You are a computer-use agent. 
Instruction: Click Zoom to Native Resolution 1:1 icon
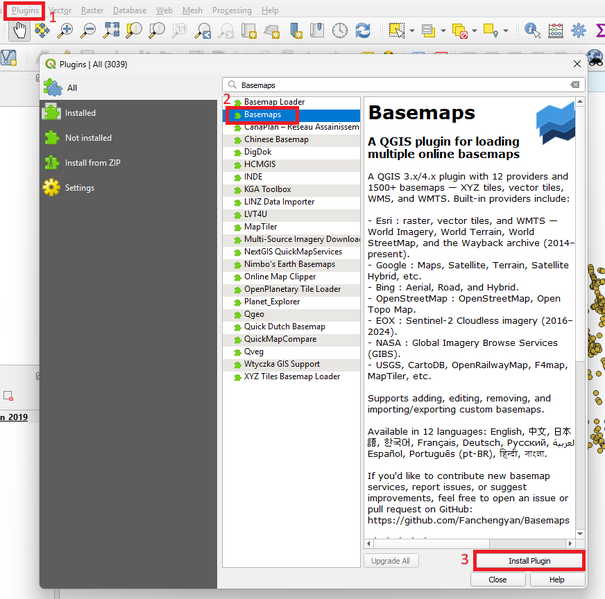click(x=180, y=30)
